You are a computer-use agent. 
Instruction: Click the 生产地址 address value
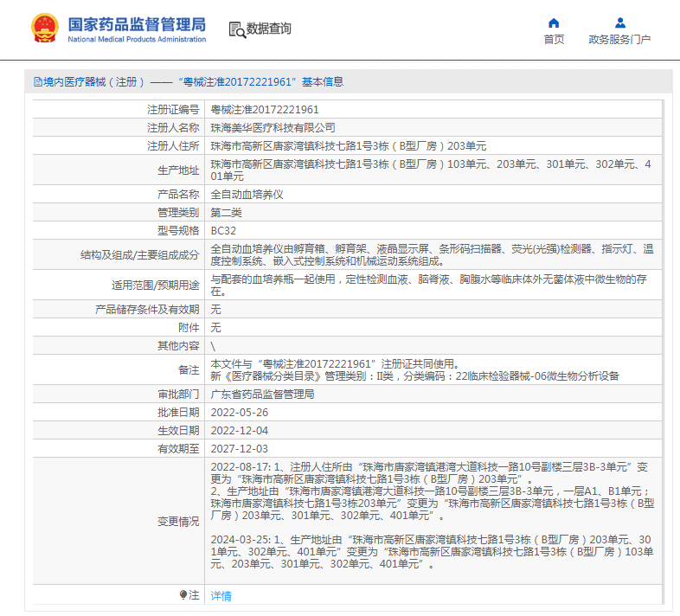[431, 170]
